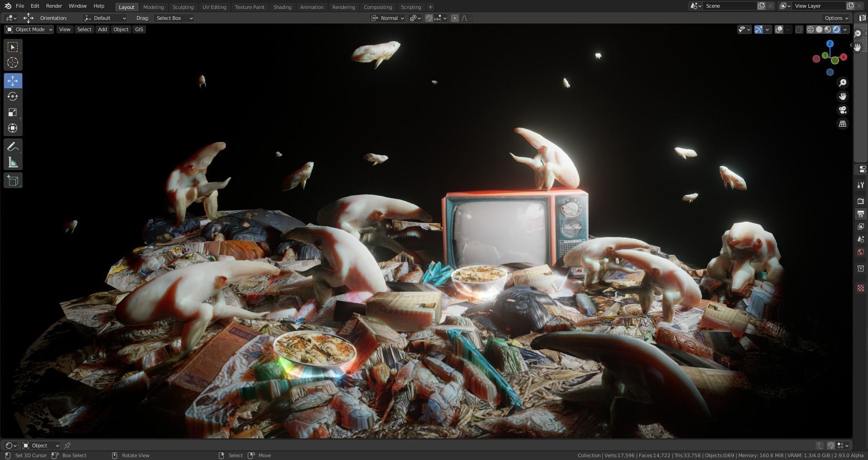
Task: Pin the editor with the pin icon
Action: point(67,446)
